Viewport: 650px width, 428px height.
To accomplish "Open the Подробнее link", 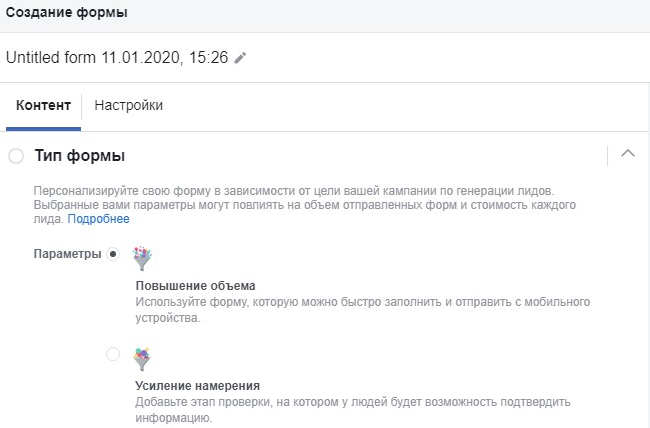I will point(98,219).
